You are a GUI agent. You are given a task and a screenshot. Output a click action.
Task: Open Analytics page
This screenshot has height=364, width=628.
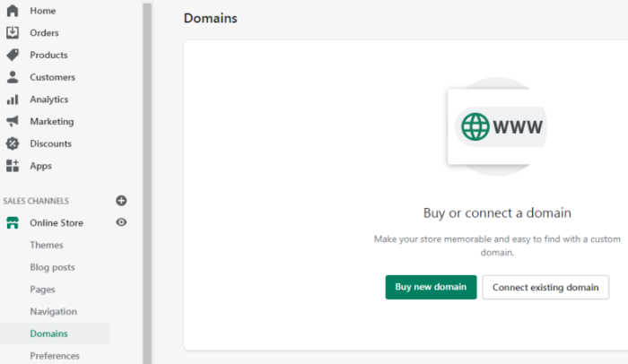[x=48, y=100]
